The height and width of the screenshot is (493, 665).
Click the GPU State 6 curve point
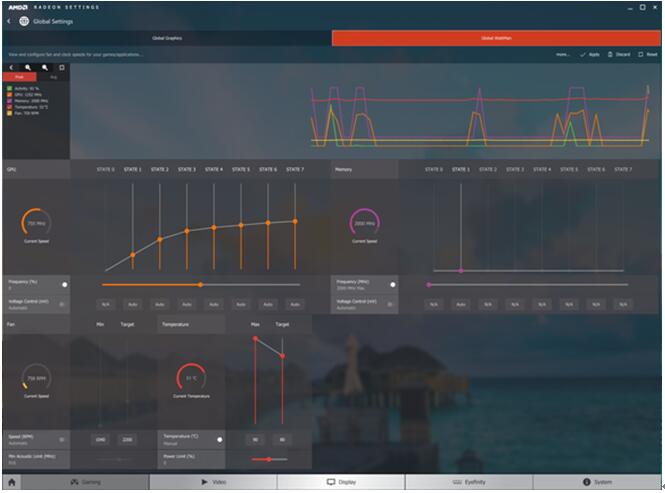tap(268, 223)
